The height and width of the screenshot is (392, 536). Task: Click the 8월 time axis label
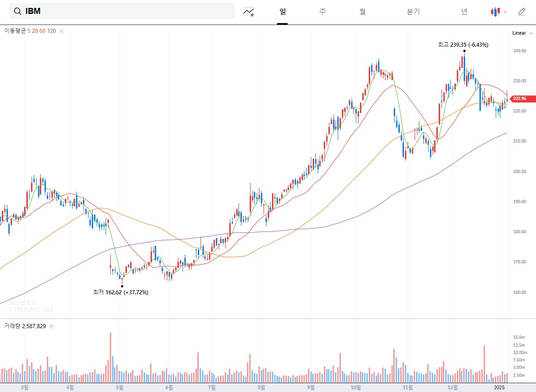[x=261, y=387]
